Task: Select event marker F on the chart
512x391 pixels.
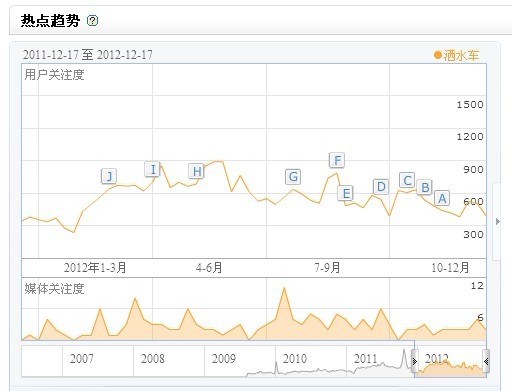Action: click(337, 160)
